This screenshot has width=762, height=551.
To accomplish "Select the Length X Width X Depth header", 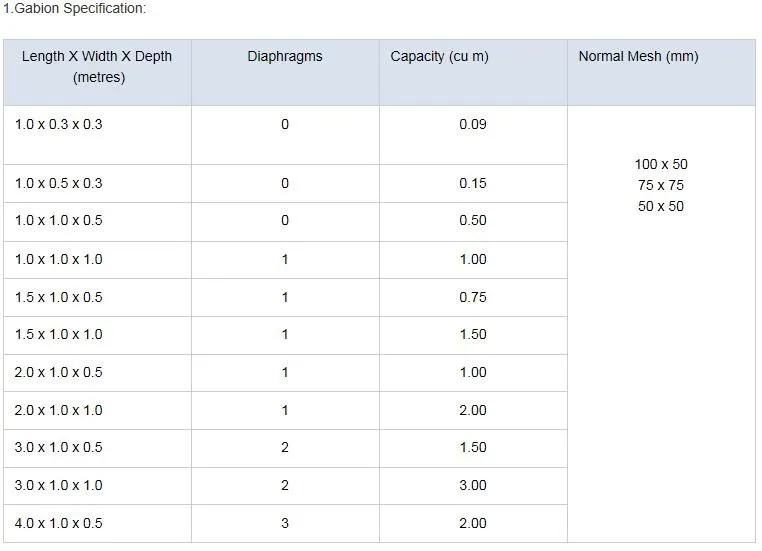I will pyautogui.click(x=97, y=66).
